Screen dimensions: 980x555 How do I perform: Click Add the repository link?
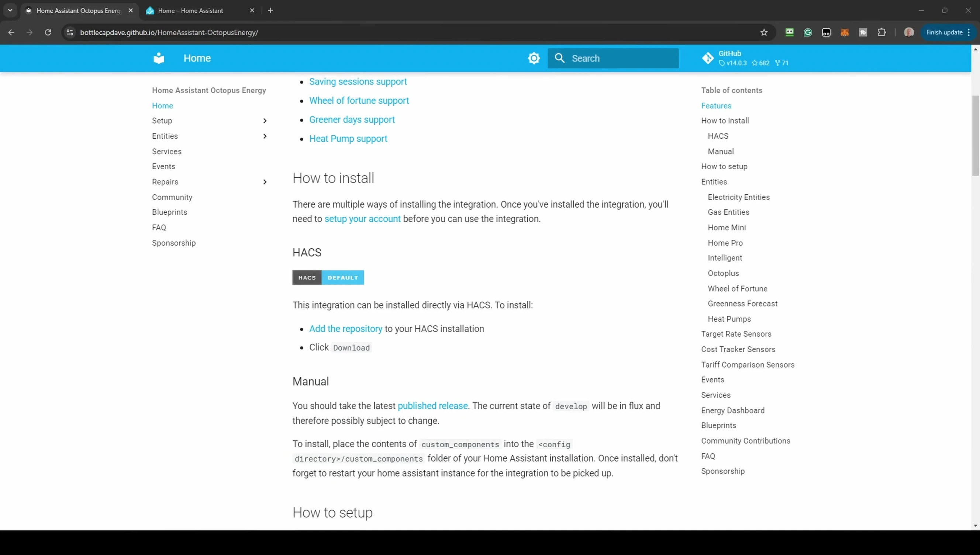pyautogui.click(x=345, y=329)
